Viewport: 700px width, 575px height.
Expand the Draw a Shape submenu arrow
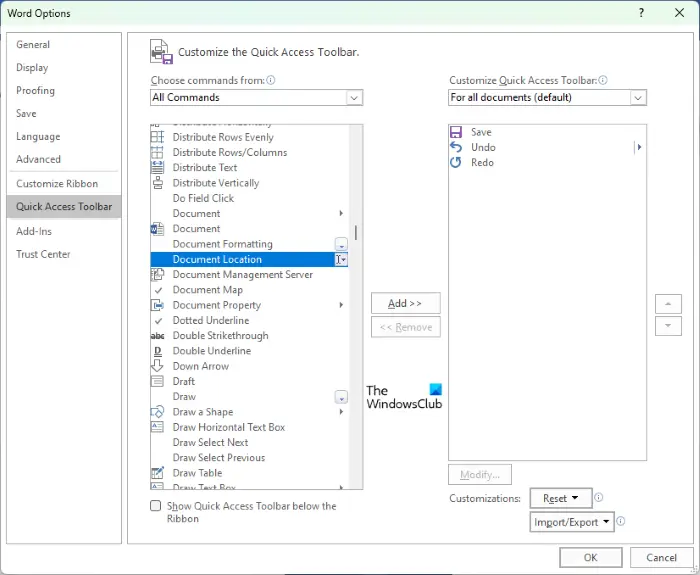click(x=341, y=412)
